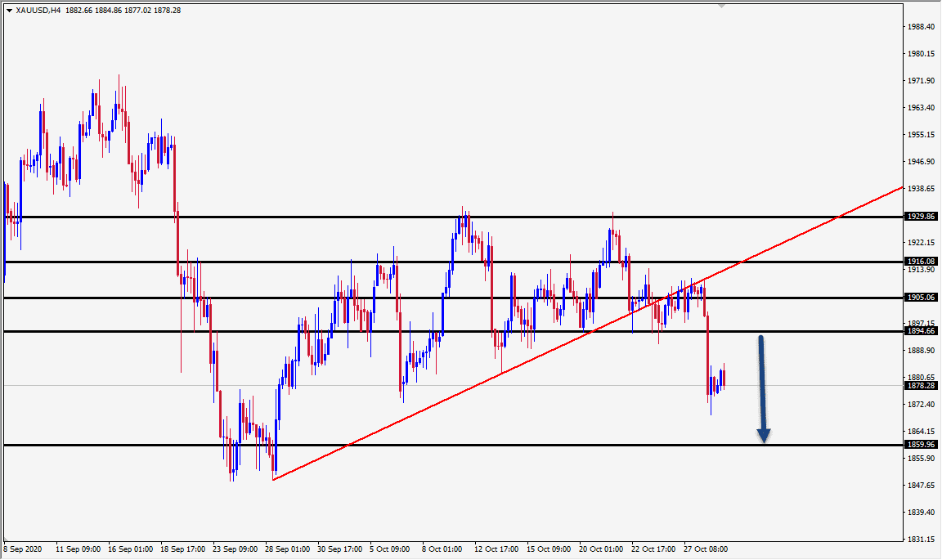This screenshot has width=942, height=560.
Task: Click the 5 Oct 09:00 time label
Action: (390, 549)
